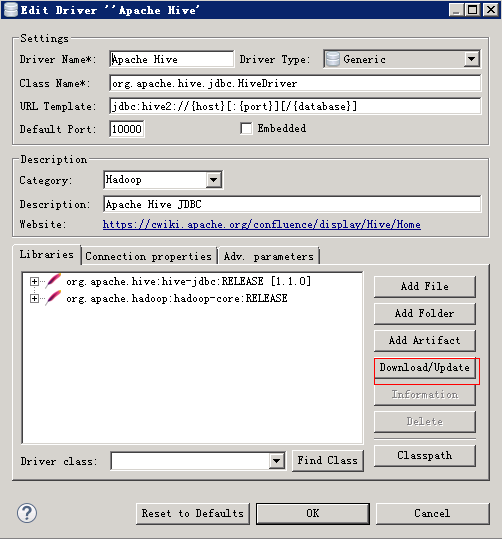Click the help question mark icon
Viewport: 502px width, 539px height.
pyautogui.click(x=27, y=514)
